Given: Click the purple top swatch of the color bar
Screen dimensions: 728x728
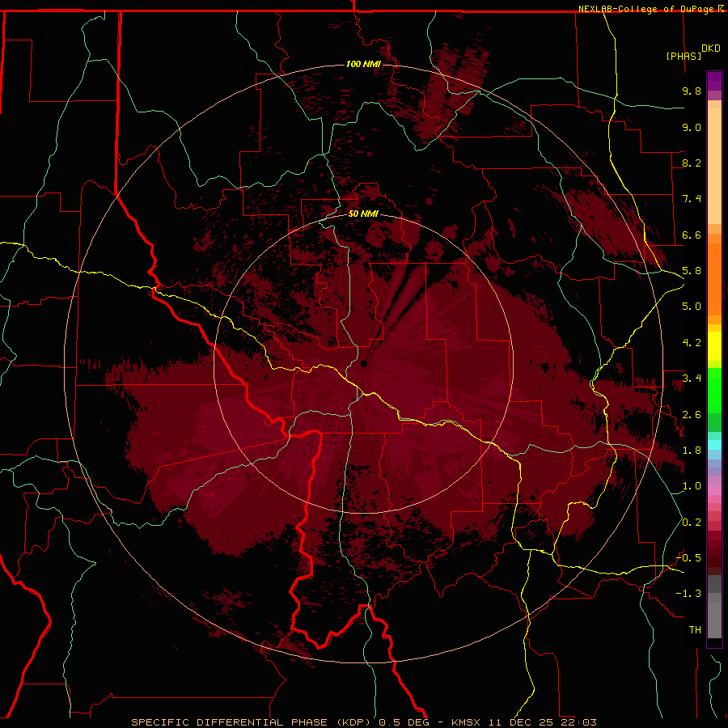Looking at the screenshot, I should tap(714, 81).
